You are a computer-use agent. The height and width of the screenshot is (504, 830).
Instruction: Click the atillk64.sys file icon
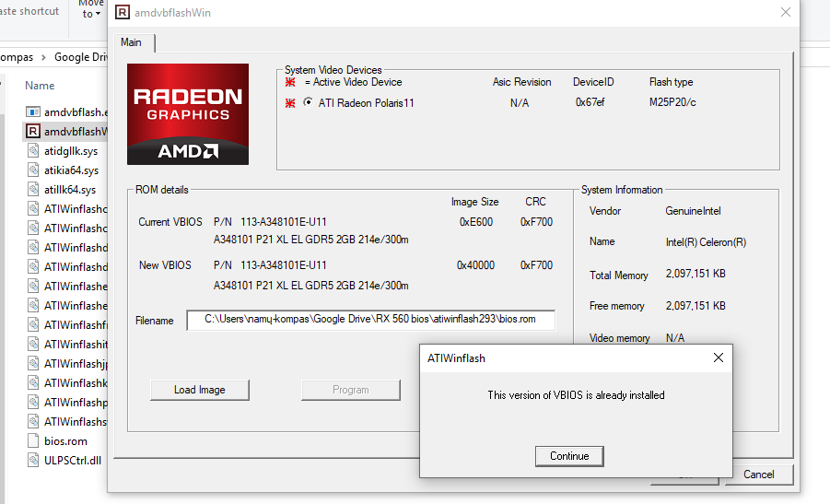tap(33, 189)
